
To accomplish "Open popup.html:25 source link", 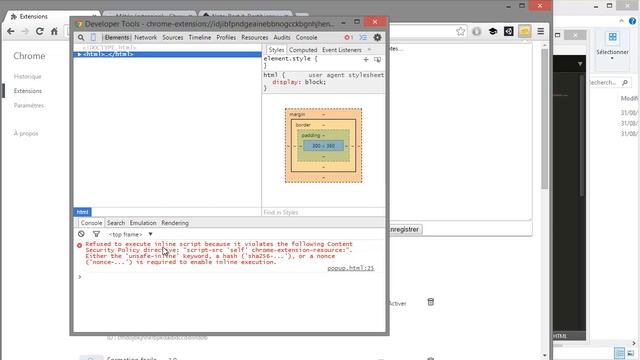I will (351, 268).
